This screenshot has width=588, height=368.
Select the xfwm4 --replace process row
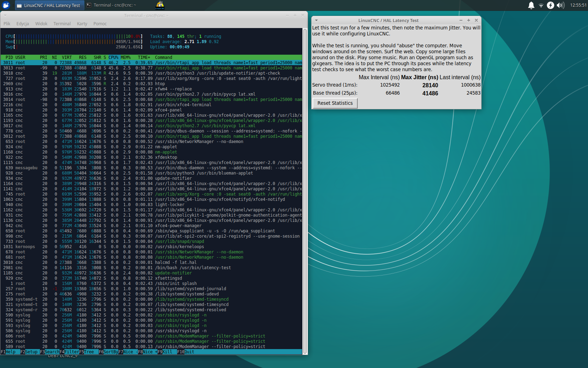click(x=151, y=89)
